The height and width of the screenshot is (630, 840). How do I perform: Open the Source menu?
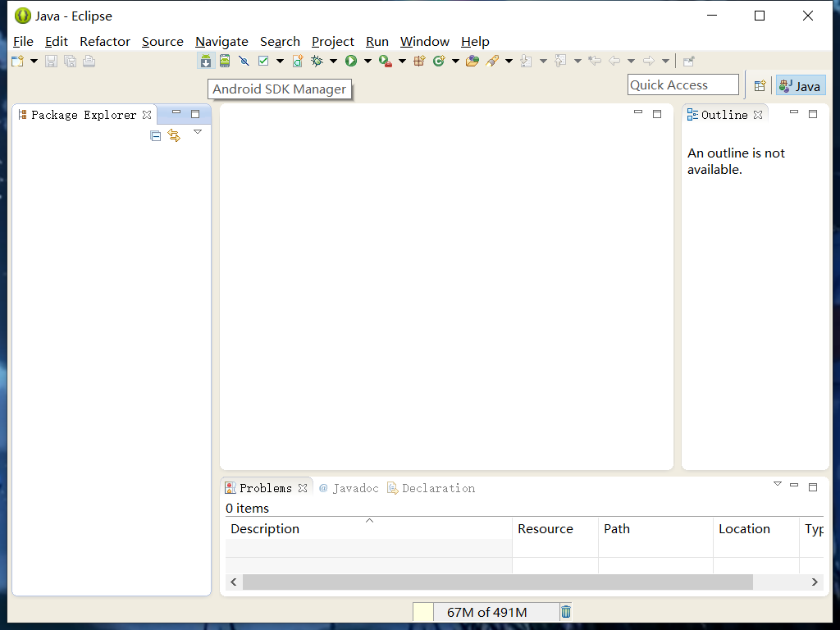[x=163, y=41]
